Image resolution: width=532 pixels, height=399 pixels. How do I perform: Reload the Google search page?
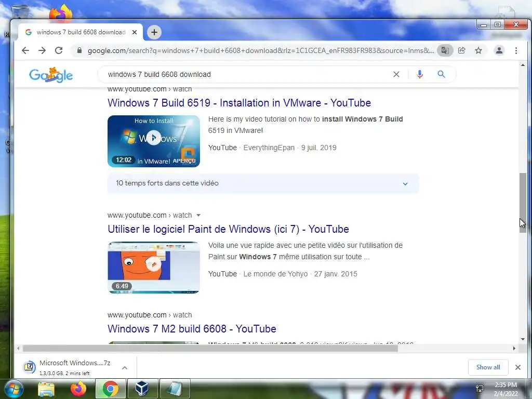point(59,50)
